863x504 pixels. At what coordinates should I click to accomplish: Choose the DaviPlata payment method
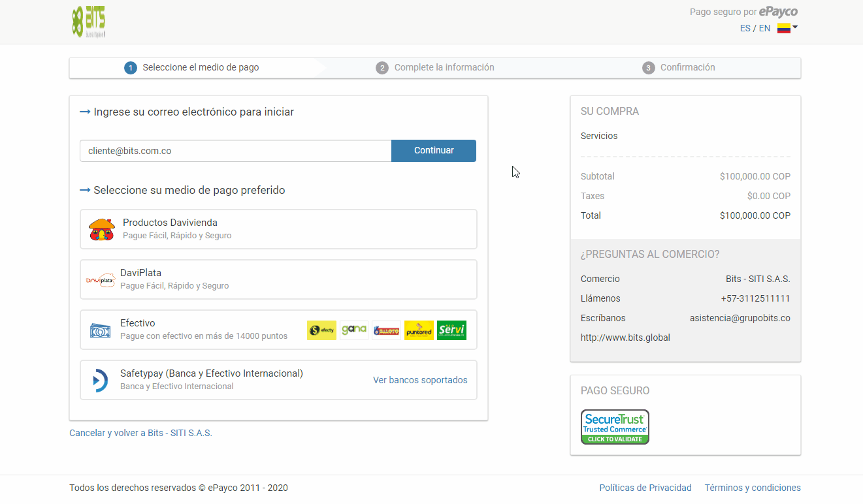coord(278,279)
